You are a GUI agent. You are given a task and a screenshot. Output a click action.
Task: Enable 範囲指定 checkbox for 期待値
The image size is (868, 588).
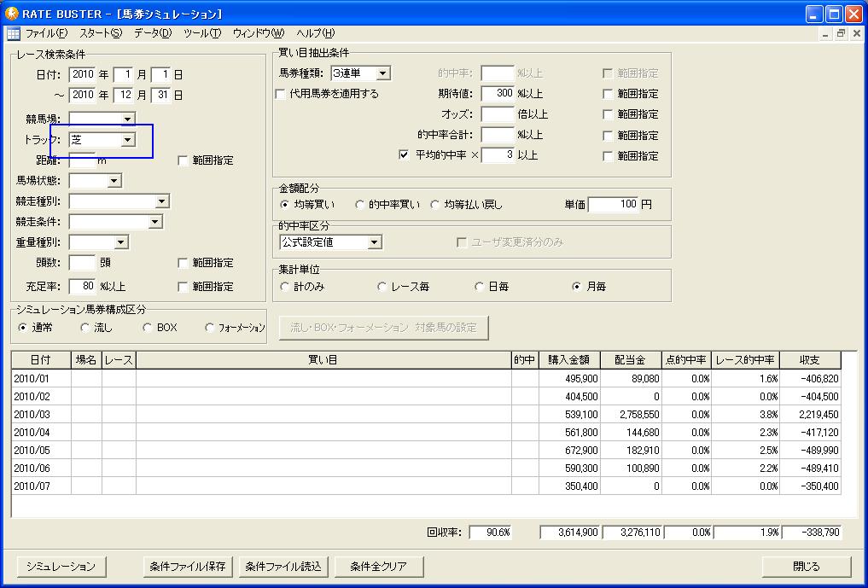(608, 94)
